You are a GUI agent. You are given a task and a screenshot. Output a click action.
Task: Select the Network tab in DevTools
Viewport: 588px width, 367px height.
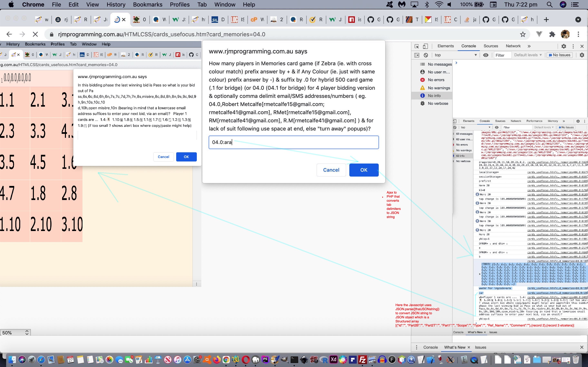pyautogui.click(x=513, y=46)
